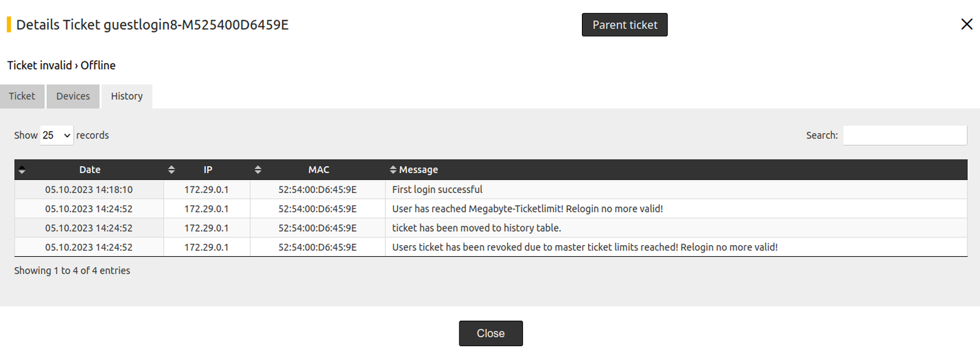Select the Megabyte-Ticketlimit message row
This screenshot has height=353, width=980.
click(527, 208)
